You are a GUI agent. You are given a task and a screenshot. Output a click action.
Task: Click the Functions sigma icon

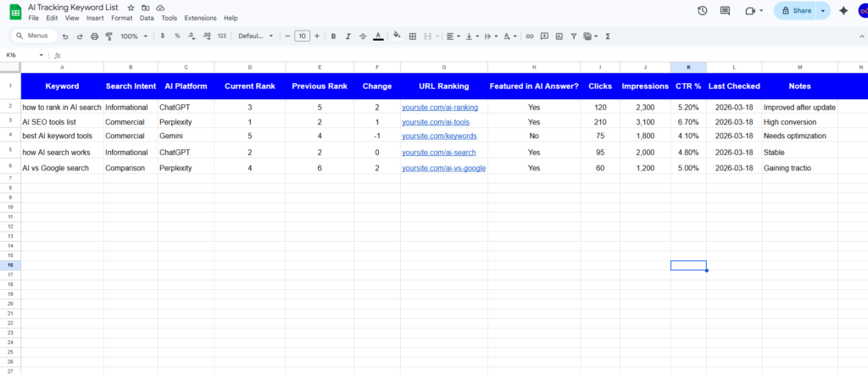point(608,36)
